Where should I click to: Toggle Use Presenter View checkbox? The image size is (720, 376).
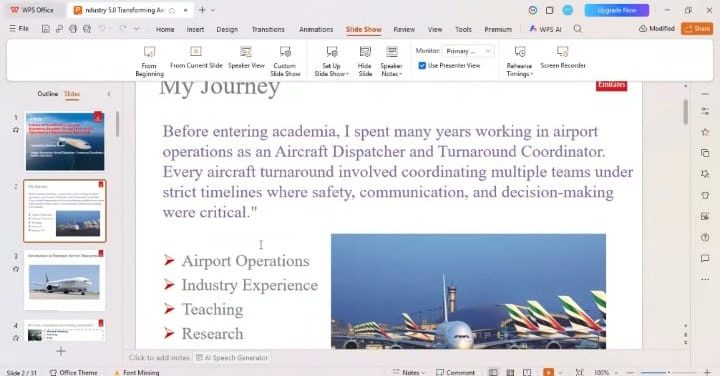tap(422, 66)
